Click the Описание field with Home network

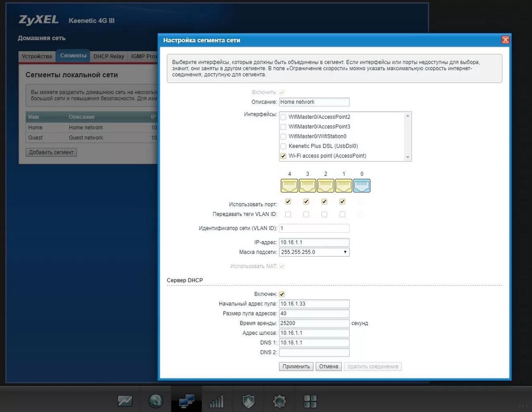pyautogui.click(x=314, y=102)
